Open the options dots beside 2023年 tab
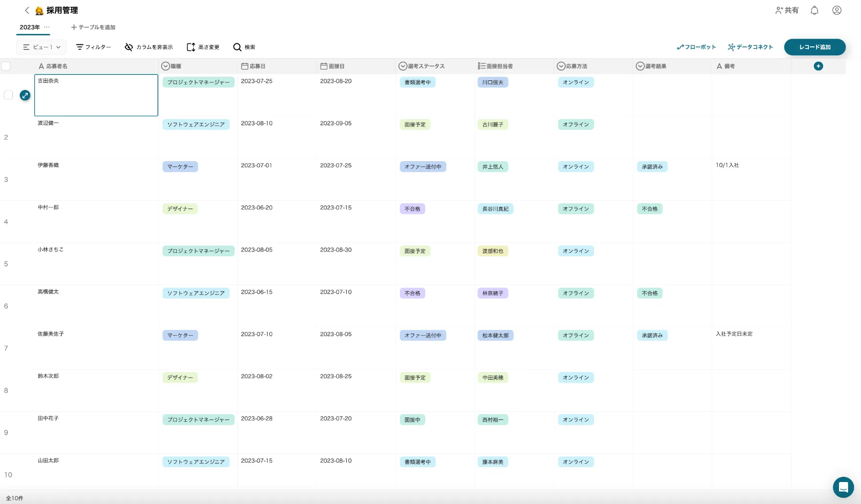 pos(47,27)
